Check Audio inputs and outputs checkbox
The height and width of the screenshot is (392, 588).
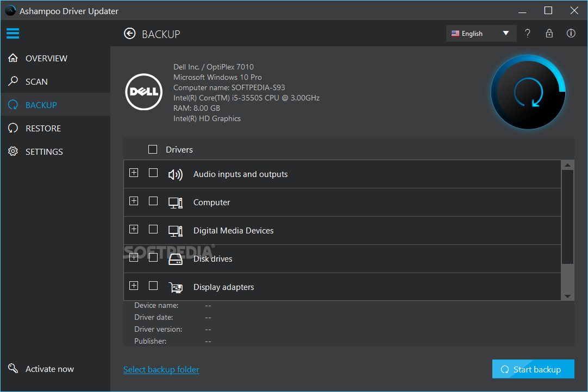[153, 173]
